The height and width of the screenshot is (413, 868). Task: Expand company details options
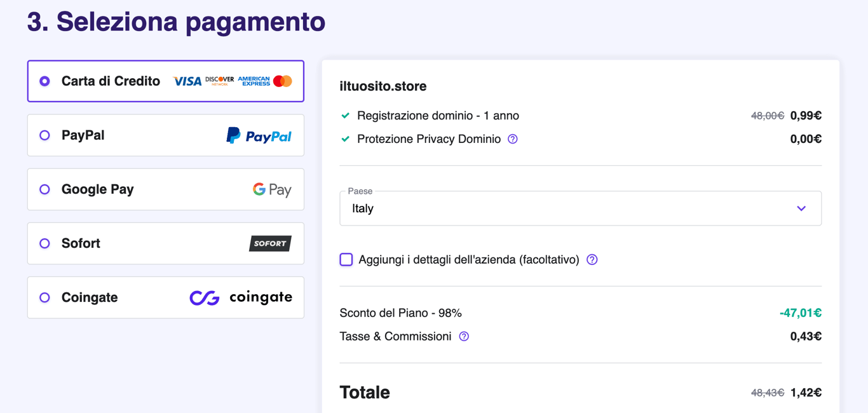[592, 259]
